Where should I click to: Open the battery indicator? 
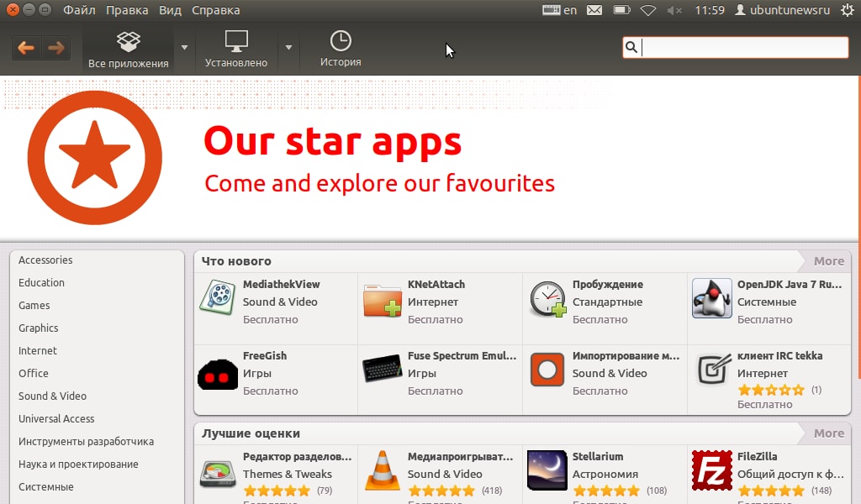tap(621, 10)
